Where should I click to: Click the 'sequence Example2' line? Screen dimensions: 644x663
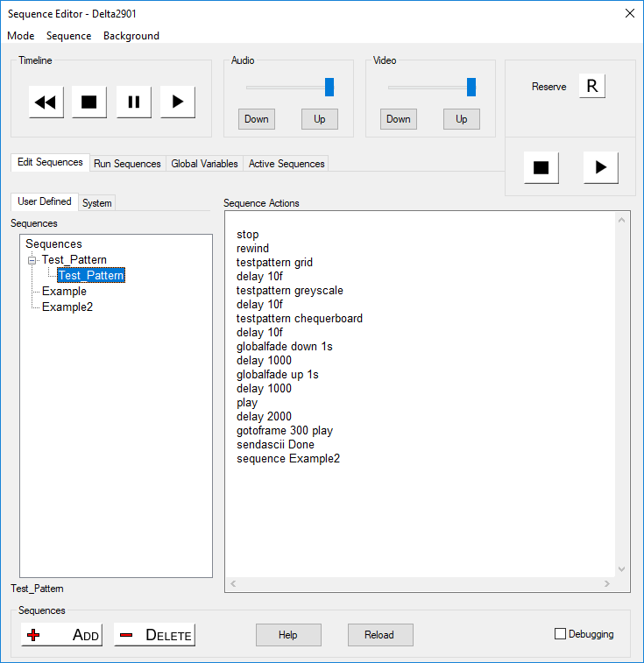click(x=288, y=458)
